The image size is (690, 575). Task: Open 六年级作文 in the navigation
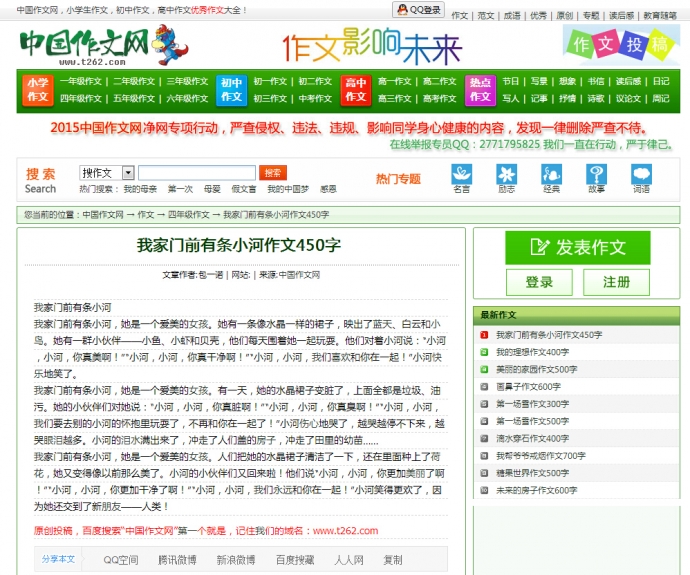187,99
